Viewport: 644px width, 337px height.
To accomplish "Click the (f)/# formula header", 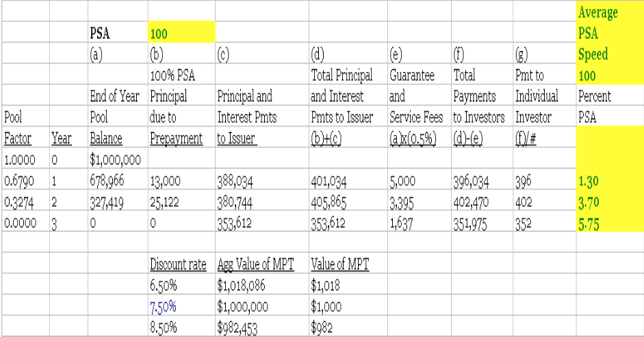I will point(526,138).
